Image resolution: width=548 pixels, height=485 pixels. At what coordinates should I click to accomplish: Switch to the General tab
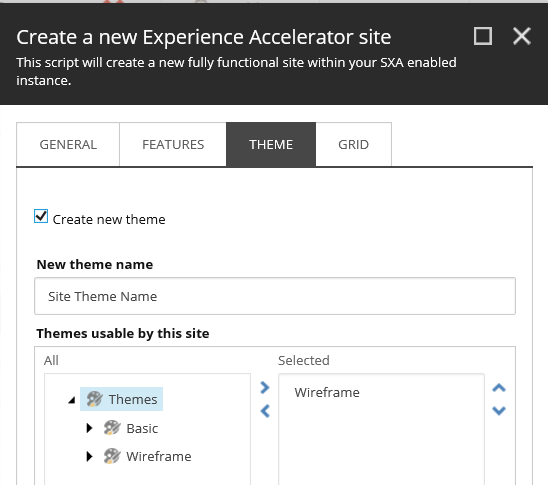[68, 144]
